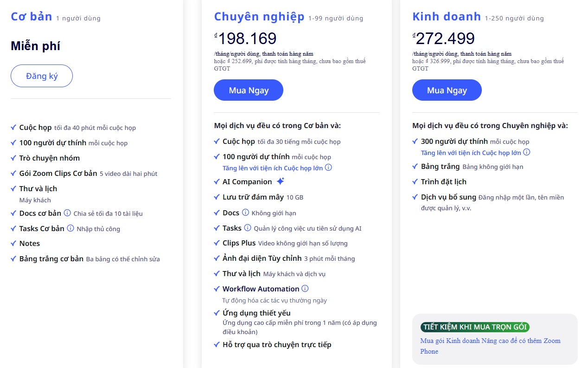Click Mua gói Kinh doanh Nâng cao link

(490, 346)
